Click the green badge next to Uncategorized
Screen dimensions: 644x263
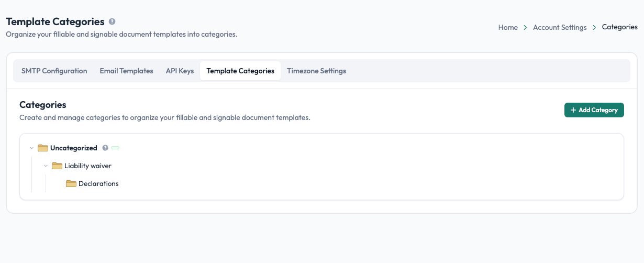click(x=115, y=148)
